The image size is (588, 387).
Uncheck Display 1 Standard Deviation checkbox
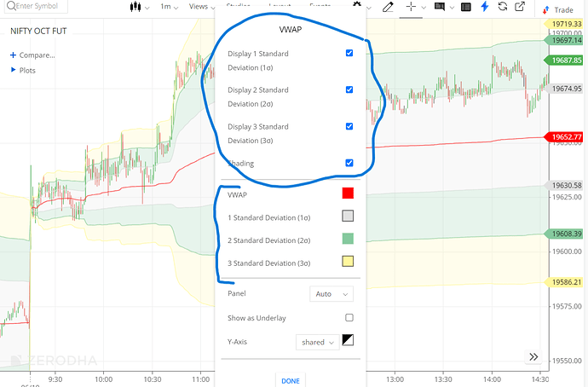click(349, 53)
